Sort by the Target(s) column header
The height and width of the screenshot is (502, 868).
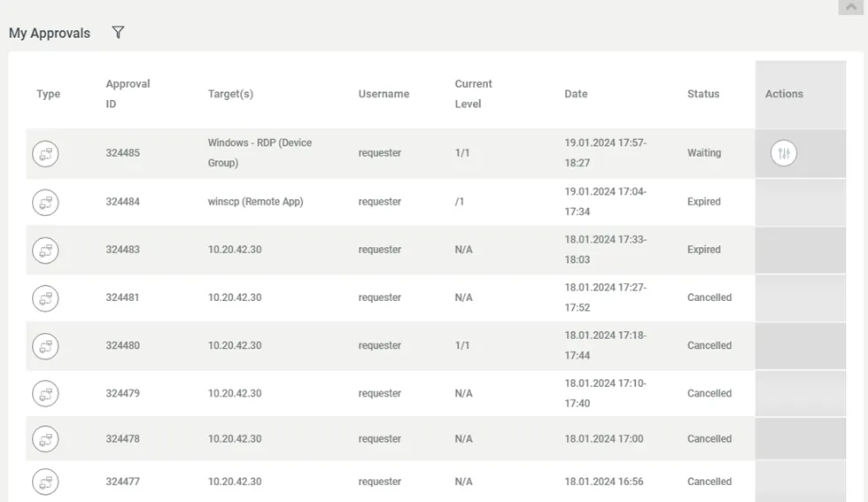[x=230, y=94]
